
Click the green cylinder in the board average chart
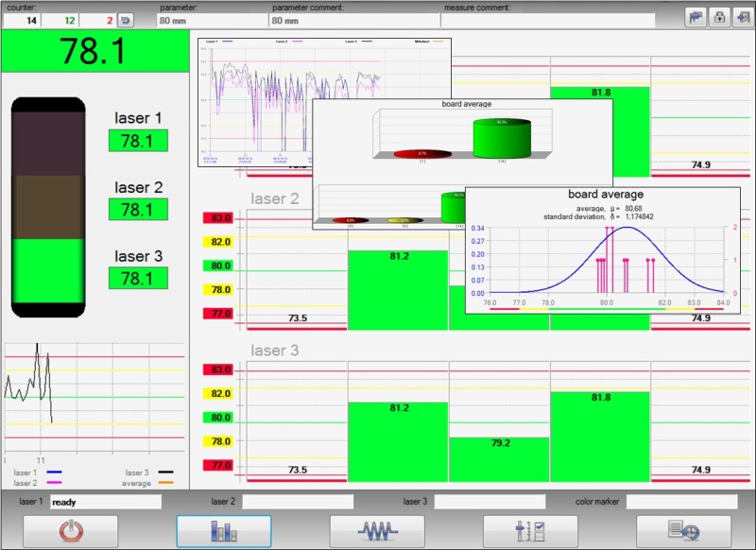[502, 139]
